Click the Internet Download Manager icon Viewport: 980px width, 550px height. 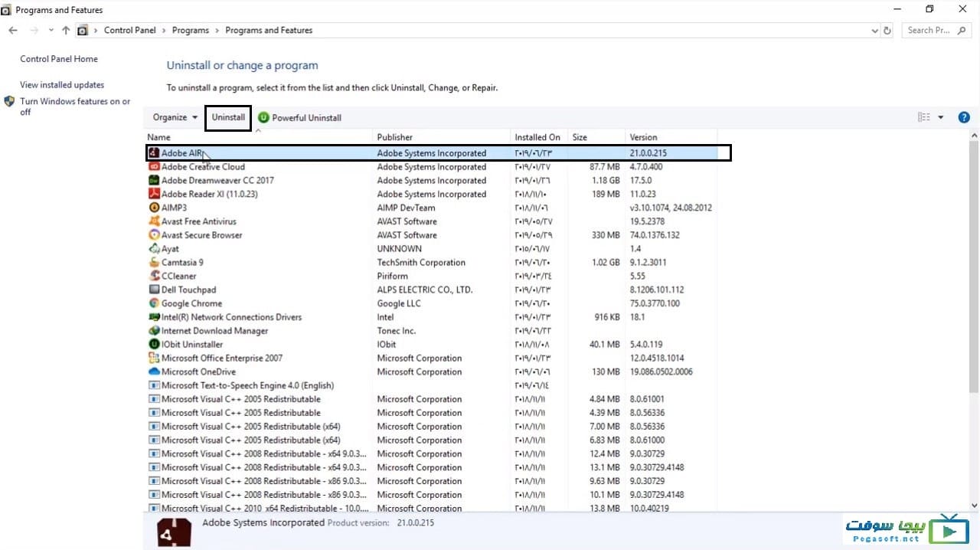point(154,331)
